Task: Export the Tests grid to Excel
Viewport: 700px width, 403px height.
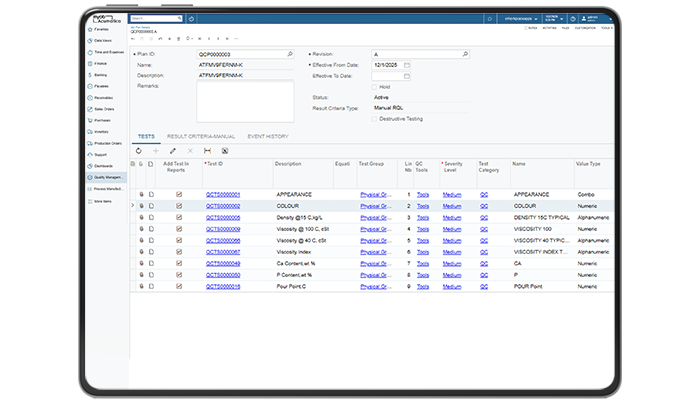Action: pyautogui.click(x=225, y=151)
